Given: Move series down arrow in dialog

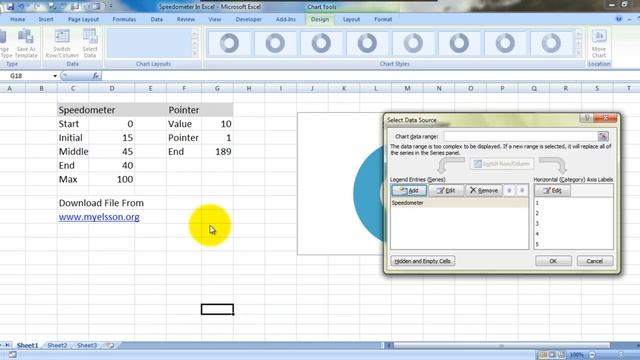Looking at the screenshot, I should tap(522, 191).
